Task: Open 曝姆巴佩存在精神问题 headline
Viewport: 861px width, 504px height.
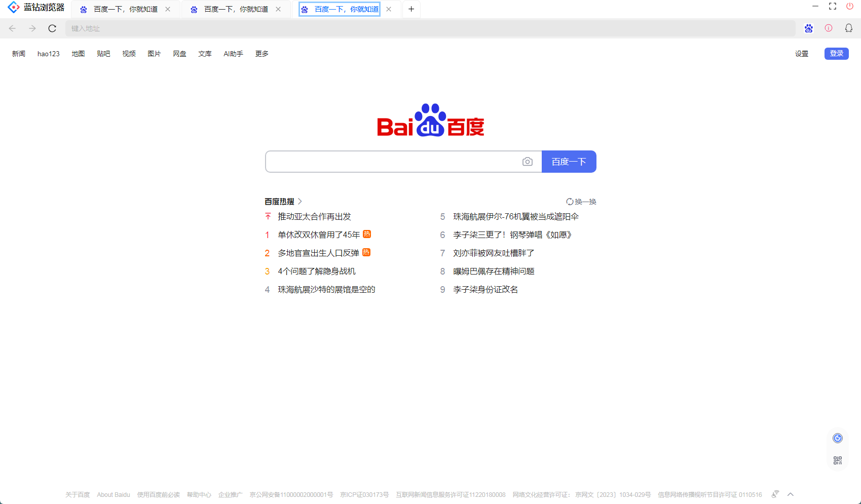Action: [x=494, y=272]
